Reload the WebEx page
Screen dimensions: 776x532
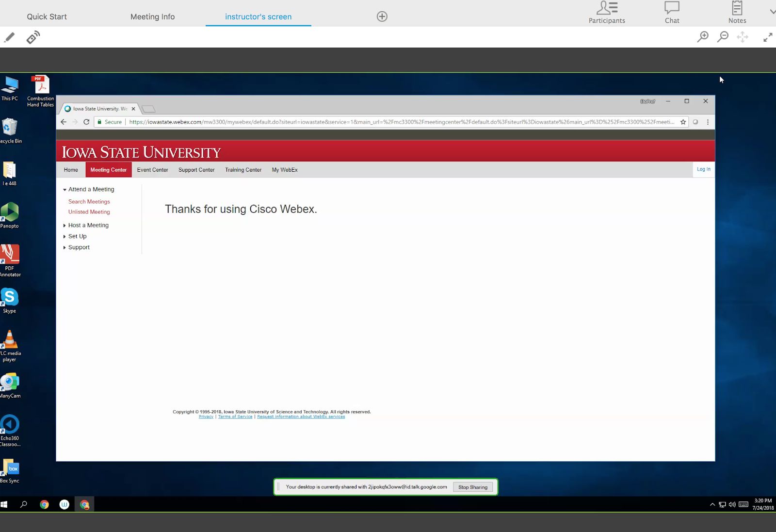click(86, 122)
